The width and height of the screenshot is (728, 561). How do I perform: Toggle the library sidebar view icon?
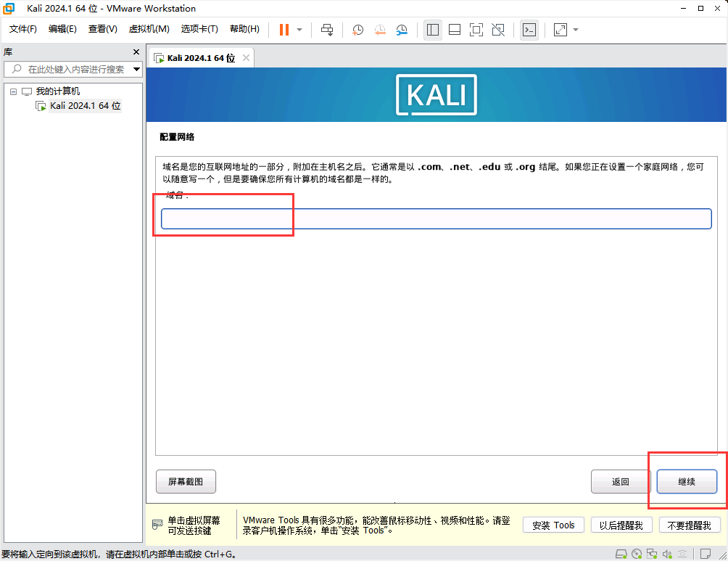433,30
